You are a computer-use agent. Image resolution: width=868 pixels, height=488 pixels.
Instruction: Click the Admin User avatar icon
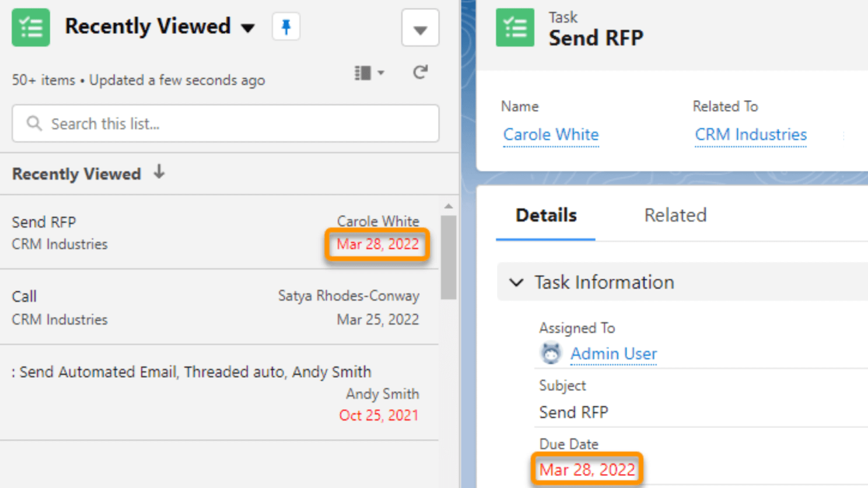[551, 353]
